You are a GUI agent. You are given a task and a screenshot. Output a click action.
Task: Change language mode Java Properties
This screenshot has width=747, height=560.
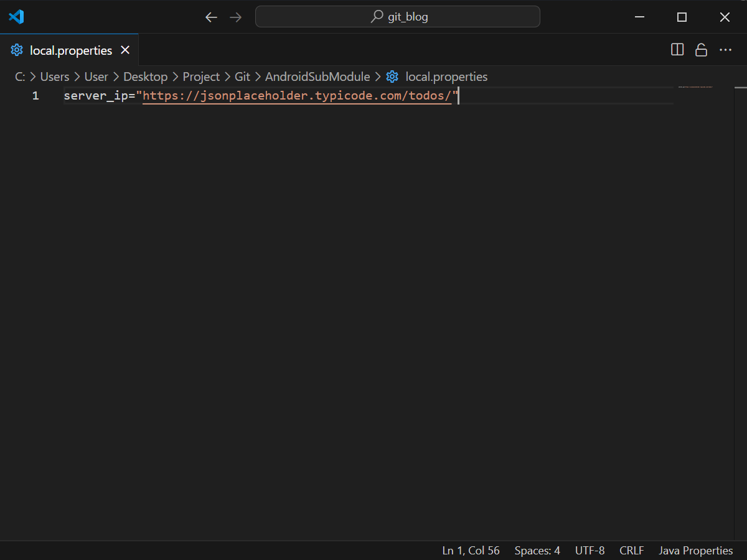click(695, 551)
